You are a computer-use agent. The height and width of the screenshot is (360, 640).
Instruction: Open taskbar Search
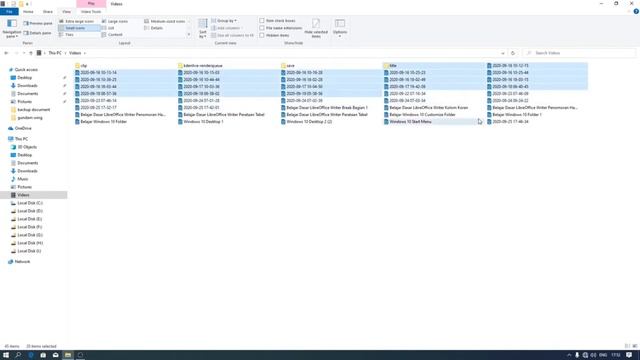(x=18, y=355)
